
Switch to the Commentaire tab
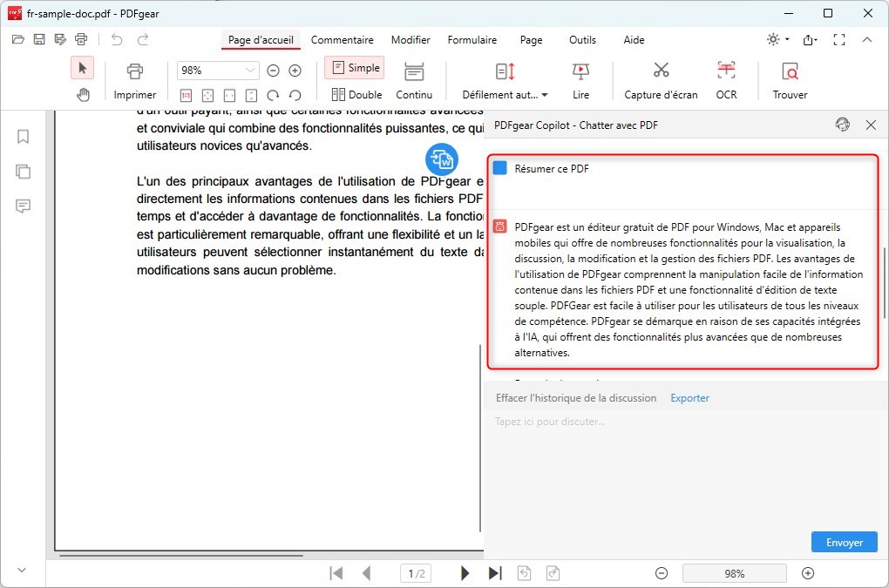click(x=342, y=40)
